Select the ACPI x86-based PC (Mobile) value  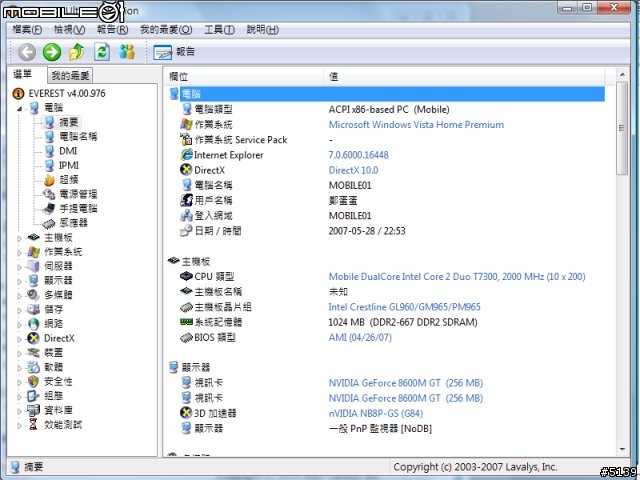click(389, 109)
